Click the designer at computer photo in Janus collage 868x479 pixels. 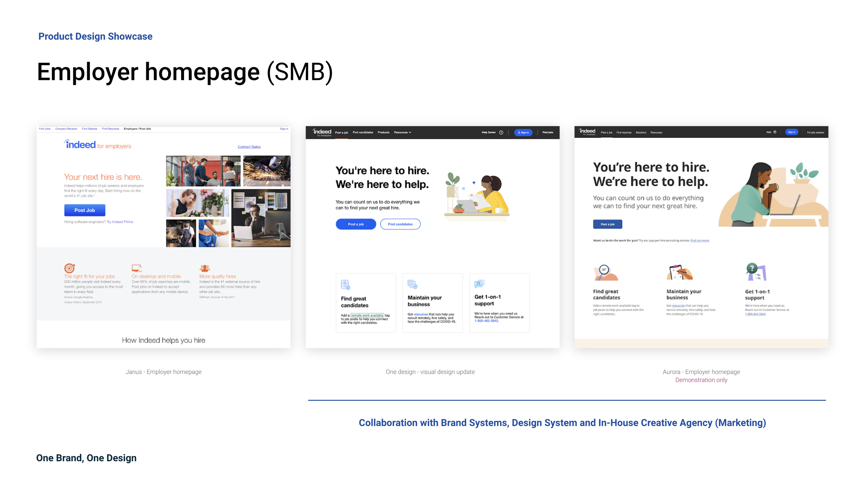coord(261,218)
